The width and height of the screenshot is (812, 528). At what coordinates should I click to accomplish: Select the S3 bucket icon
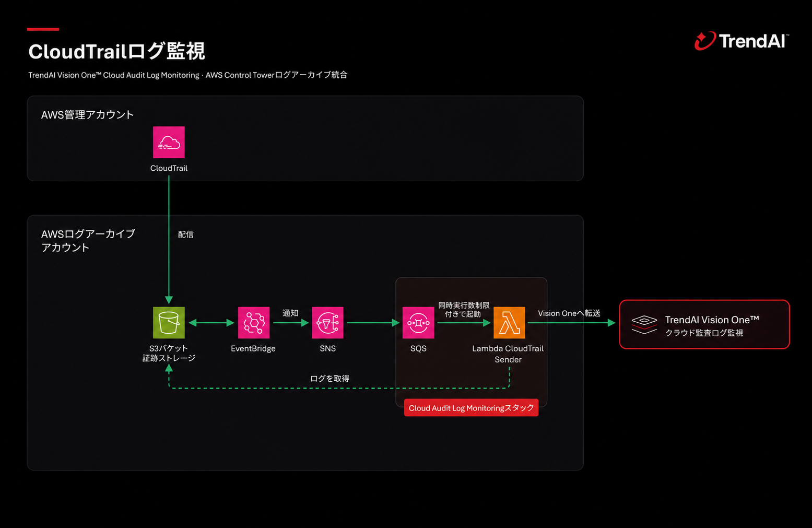pos(169,323)
